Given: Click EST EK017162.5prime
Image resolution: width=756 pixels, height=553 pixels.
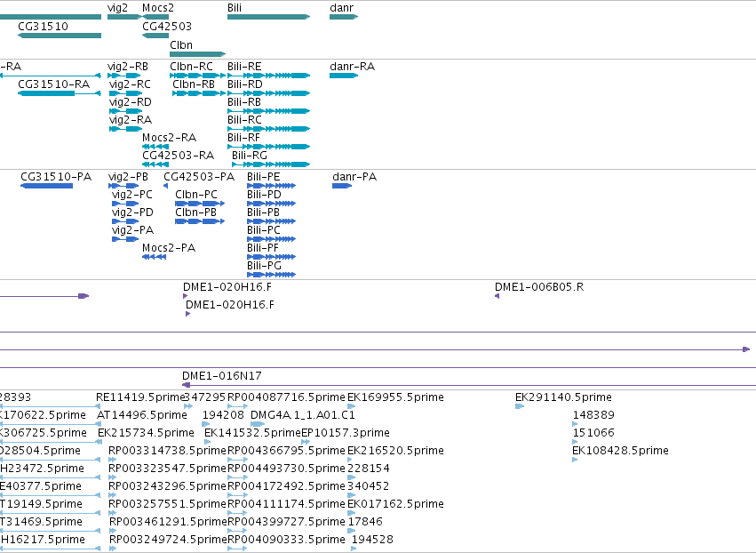Looking at the screenshot, I should click(352, 513).
